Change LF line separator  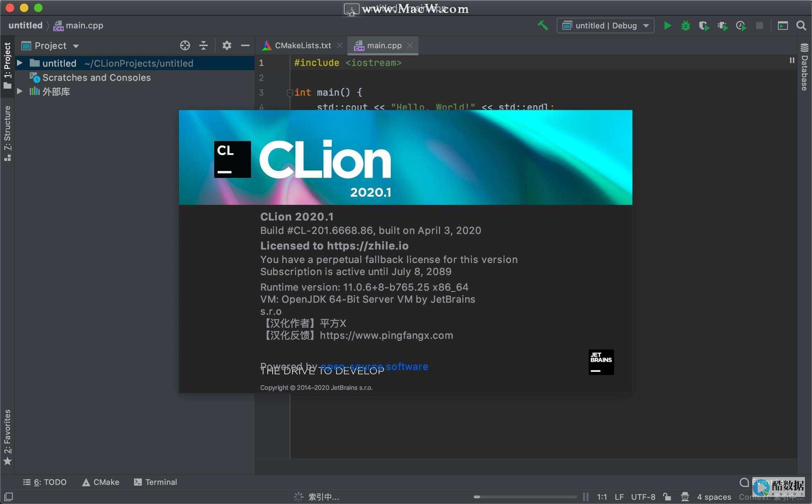coord(619,497)
